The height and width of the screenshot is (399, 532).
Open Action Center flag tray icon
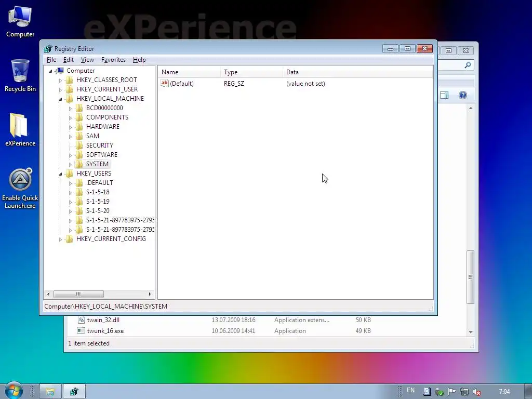(452, 392)
